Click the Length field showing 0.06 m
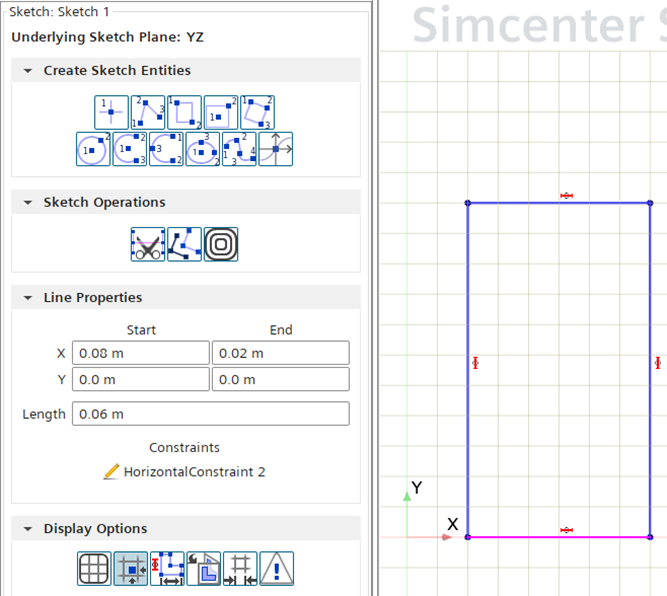Image resolution: width=667 pixels, height=596 pixels. pyautogui.click(x=210, y=414)
